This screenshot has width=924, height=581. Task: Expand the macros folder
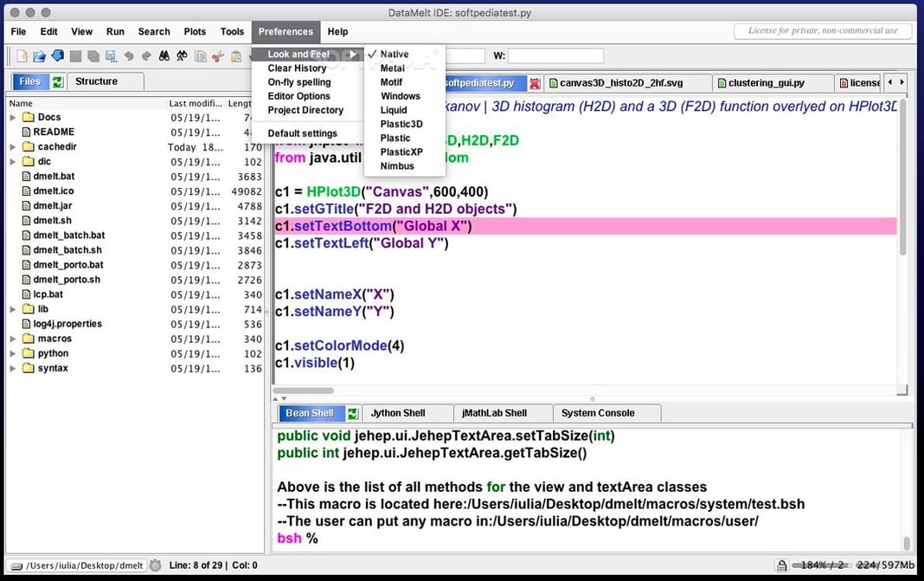[12, 338]
